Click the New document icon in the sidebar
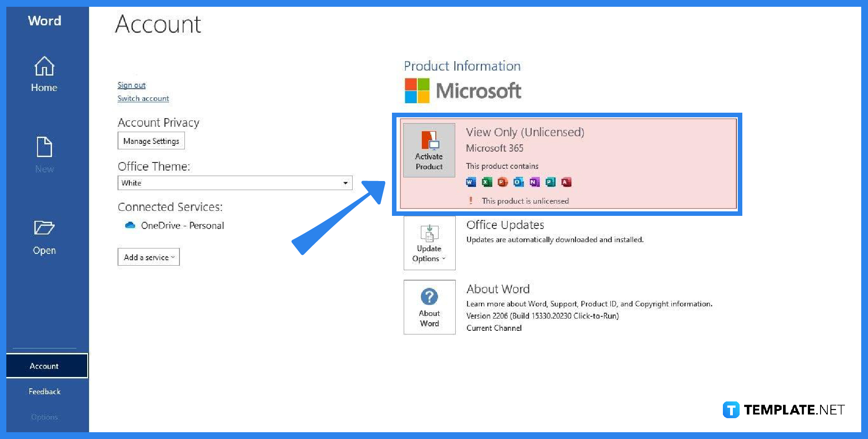This screenshot has width=868, height=439. coord(44,147)
